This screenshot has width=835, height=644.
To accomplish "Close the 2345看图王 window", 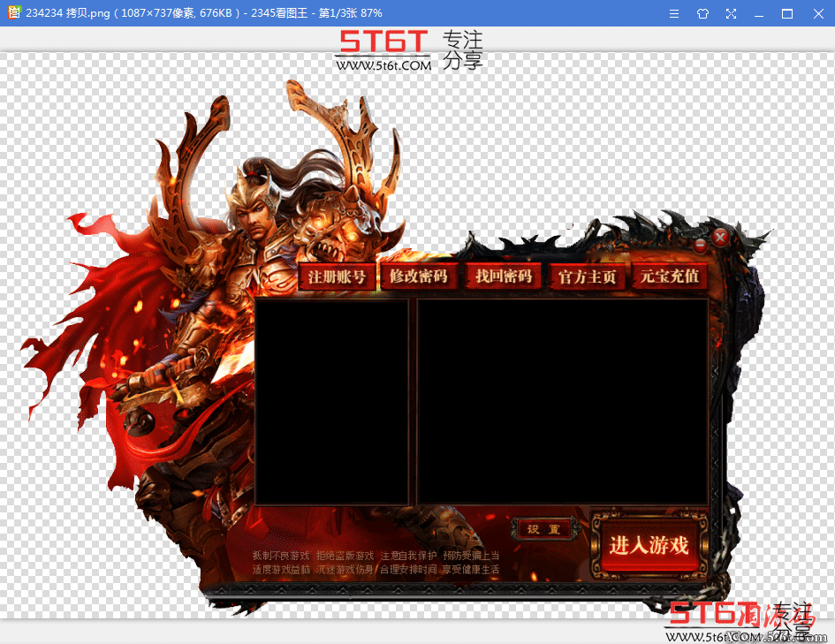I will [x=818, y=14].
